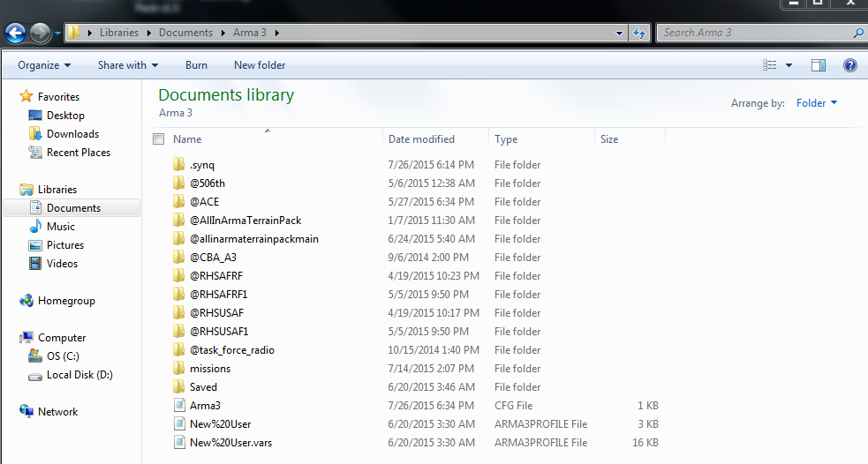Sort by the Name column header

click(187, 139)
